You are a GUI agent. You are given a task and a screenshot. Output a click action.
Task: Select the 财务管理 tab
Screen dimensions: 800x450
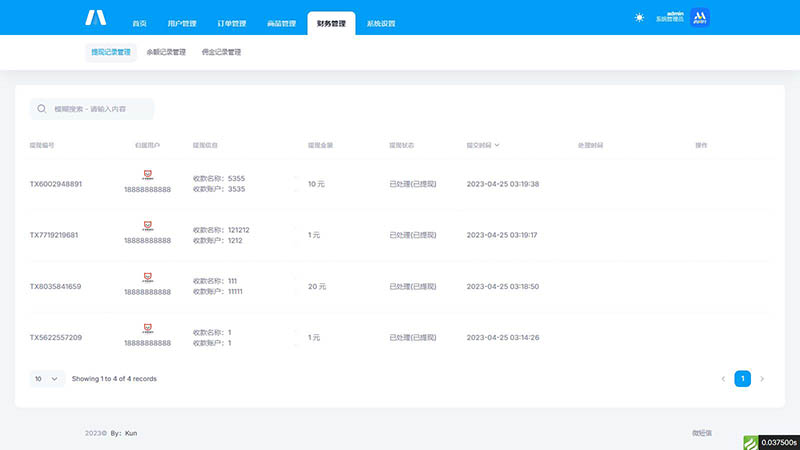click(331, 23)
